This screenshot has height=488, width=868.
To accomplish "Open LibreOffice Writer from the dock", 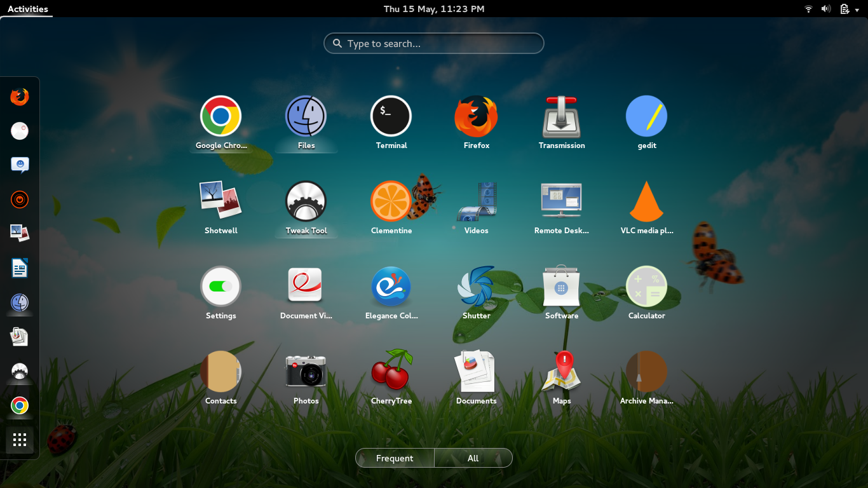I will point(20,268).
